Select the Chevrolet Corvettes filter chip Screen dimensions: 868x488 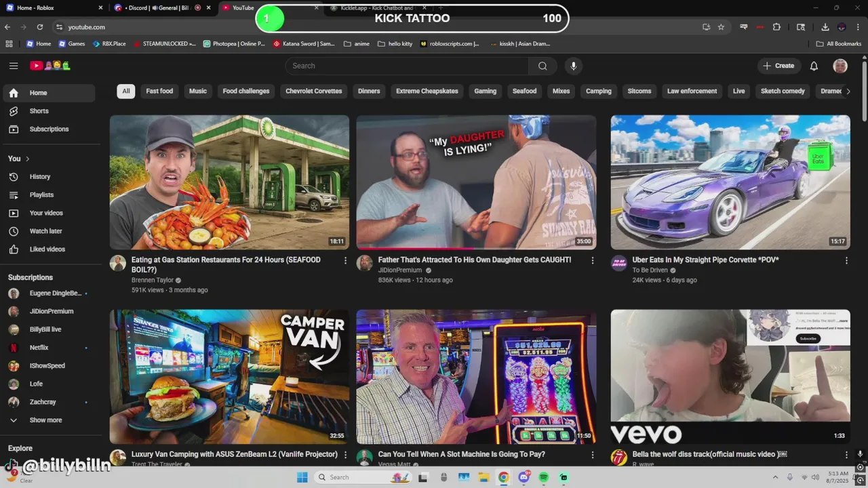[x=314, y=91]
